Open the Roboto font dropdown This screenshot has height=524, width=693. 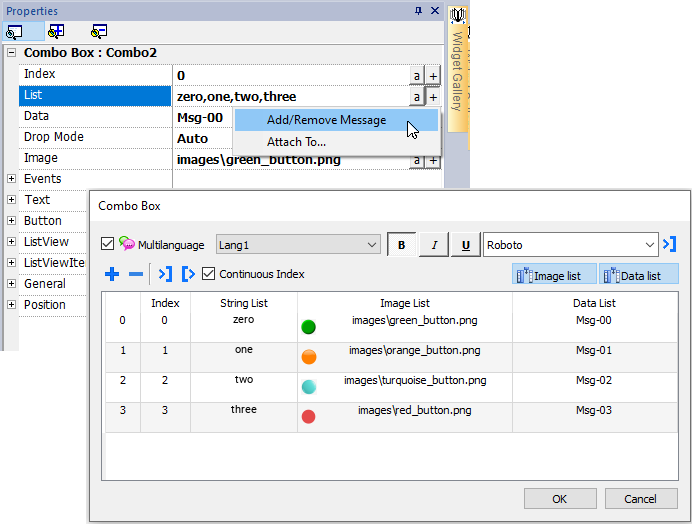[x=649, y=245]
